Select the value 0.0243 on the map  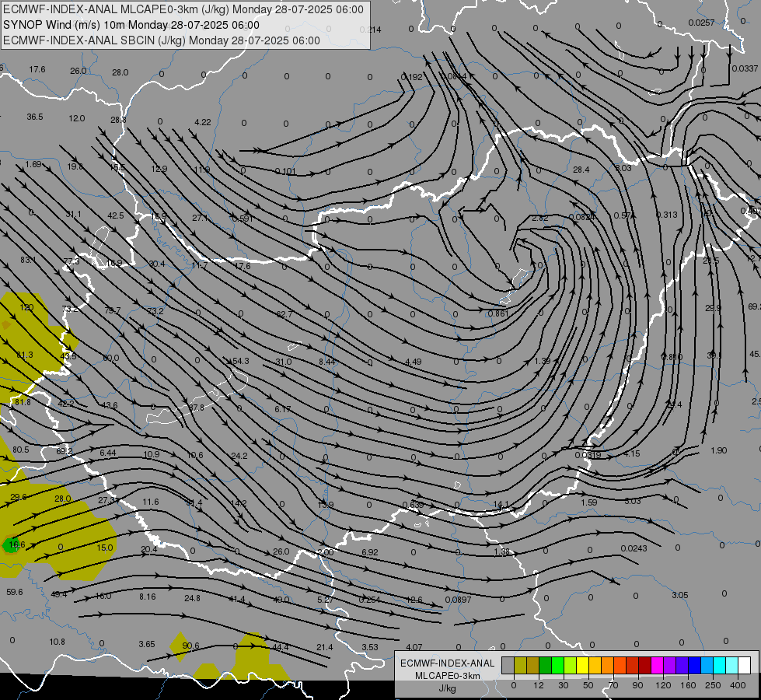[x=634, y=548]
